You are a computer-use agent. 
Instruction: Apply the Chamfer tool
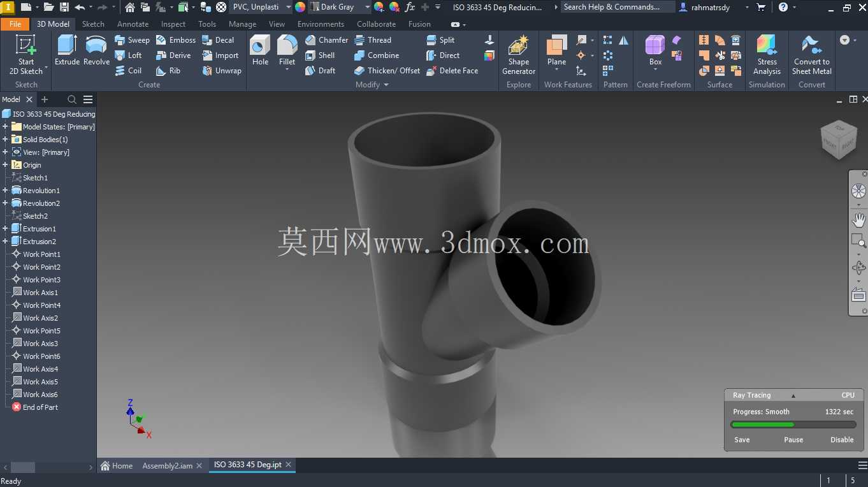(x=326, y=40)
